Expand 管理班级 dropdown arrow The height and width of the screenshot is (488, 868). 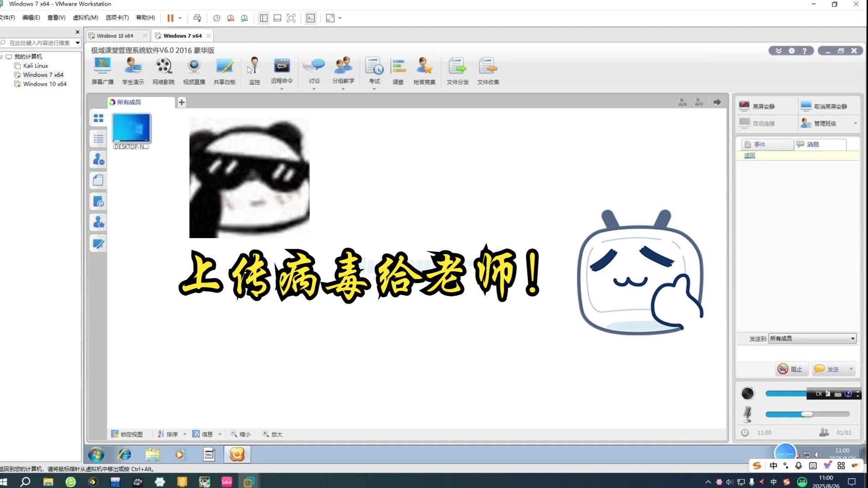[x=855, y=123]
